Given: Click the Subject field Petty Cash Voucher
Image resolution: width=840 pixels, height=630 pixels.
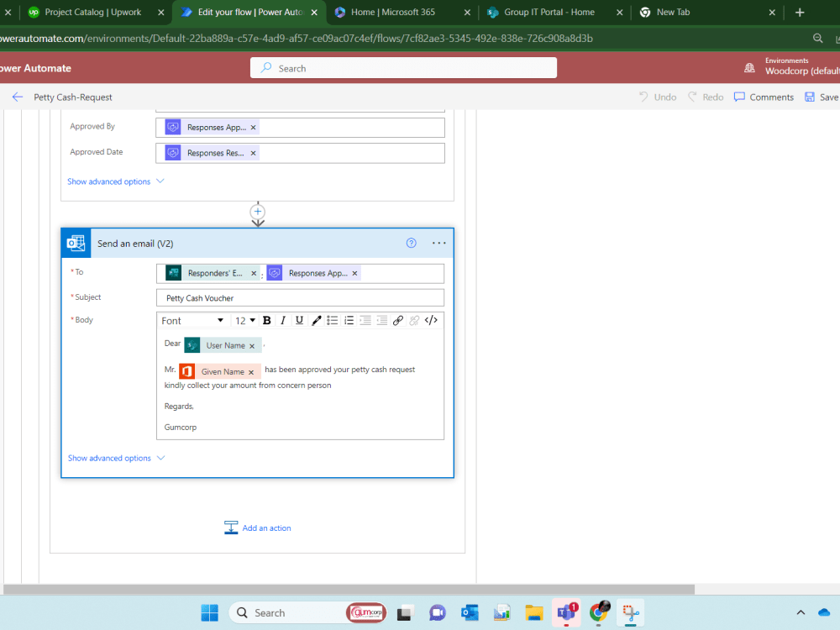Looking at the screenshot, I should [x=300, y=298].
